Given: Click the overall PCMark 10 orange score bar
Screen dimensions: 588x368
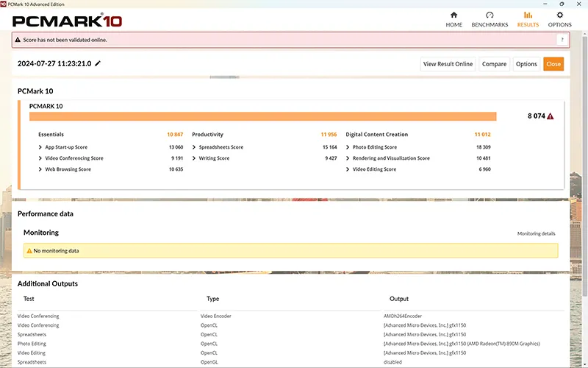Looking at the screenshot, I should tap(263, 116).
